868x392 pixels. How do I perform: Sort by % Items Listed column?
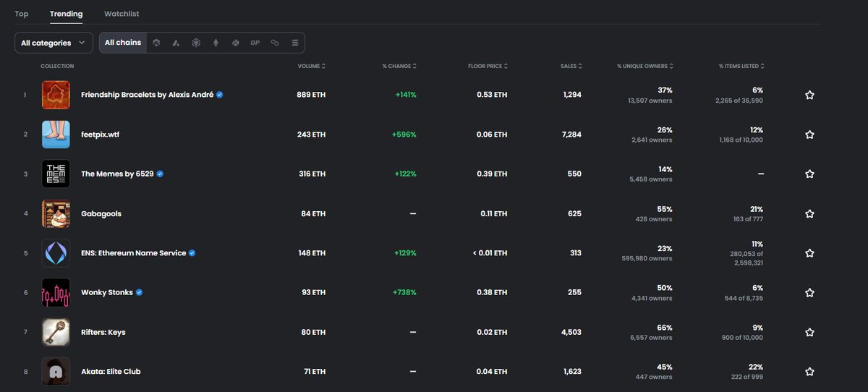741,66
